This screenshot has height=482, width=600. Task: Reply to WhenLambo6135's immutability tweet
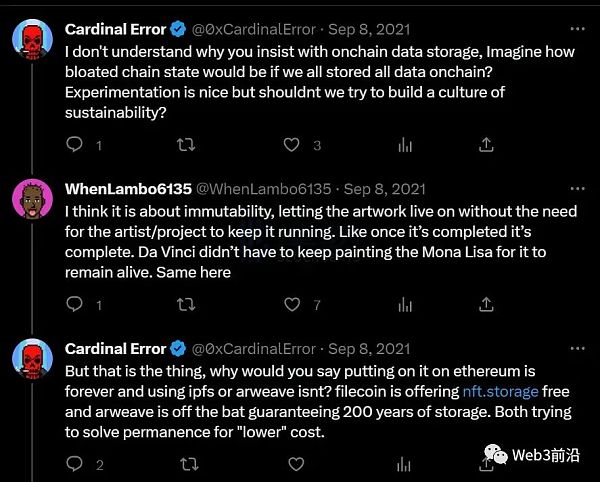[x=74, y=304]
